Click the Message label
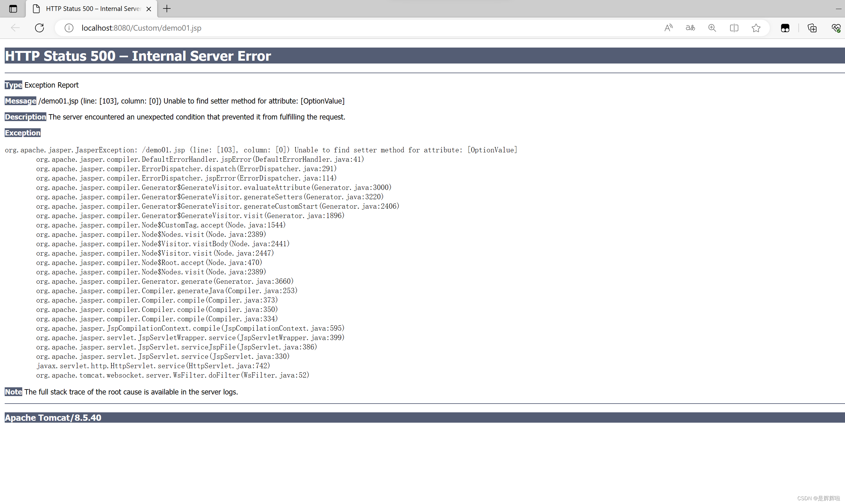The image size is (845, 504). pos(20,101)
